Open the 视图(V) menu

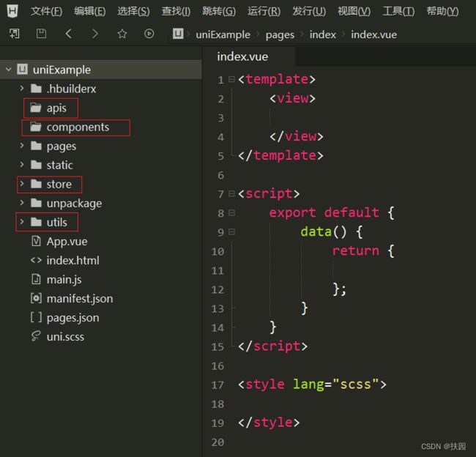click(x=354, y=11)
